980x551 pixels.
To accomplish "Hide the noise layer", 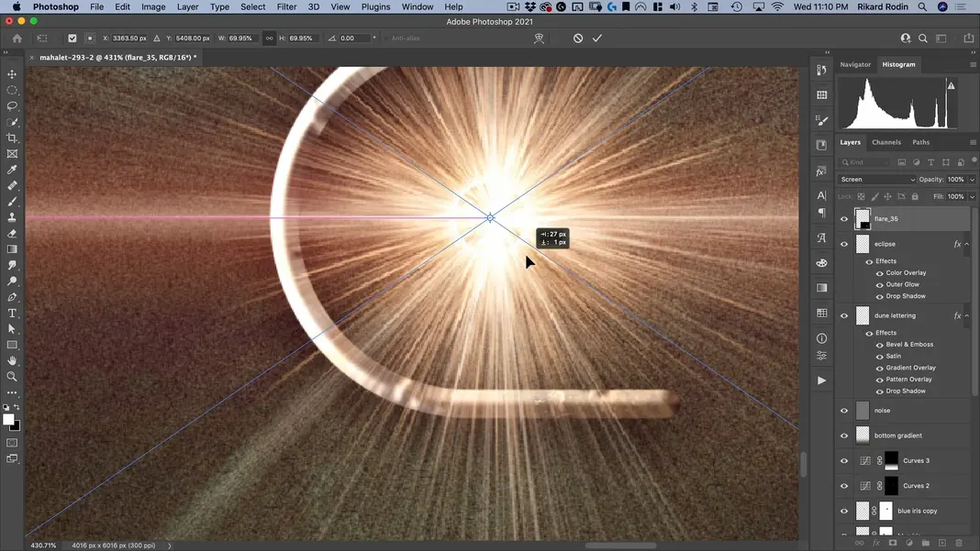I will [844, 411].
